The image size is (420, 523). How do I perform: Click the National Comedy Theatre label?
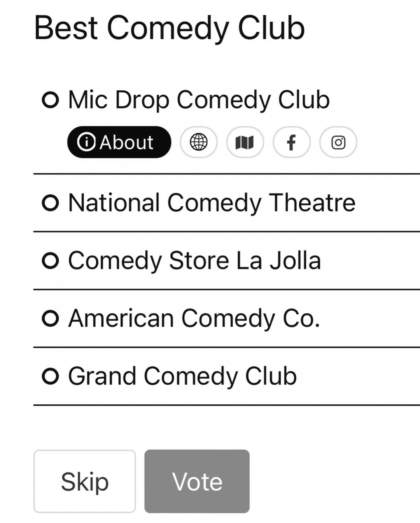(x=212, y=203)
